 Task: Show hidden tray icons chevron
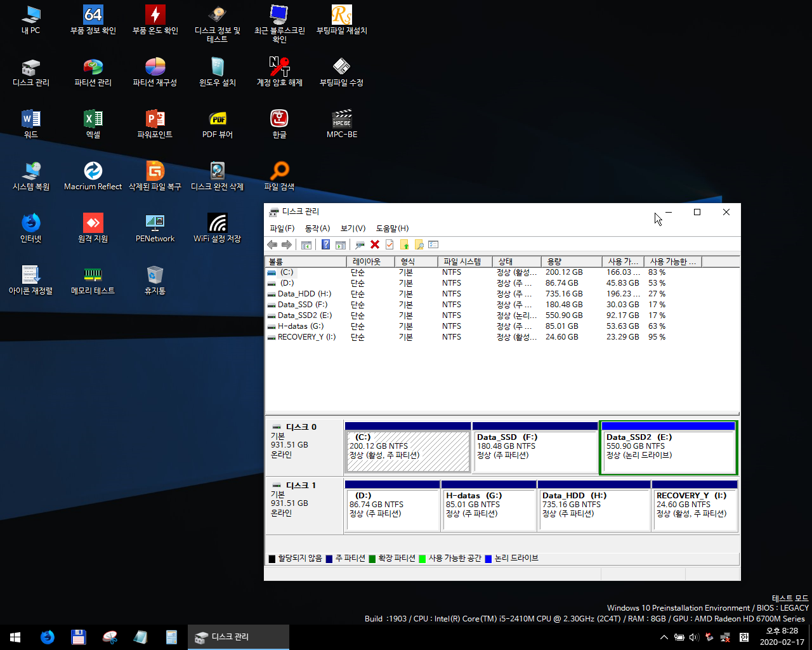pyautogui.click(x=664, y=637)
